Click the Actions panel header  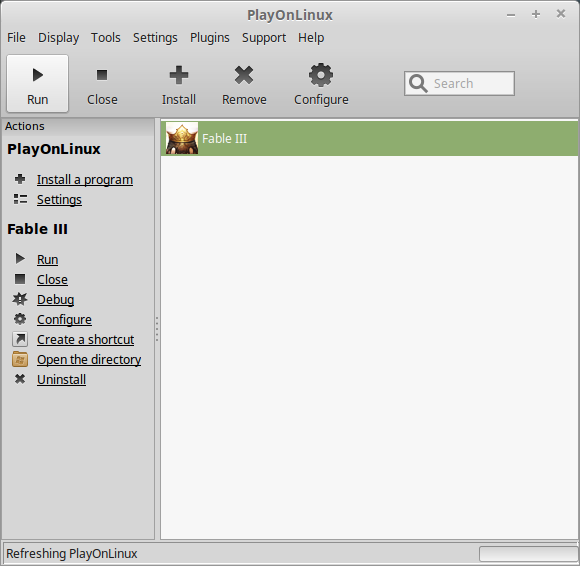click(78, 126)
